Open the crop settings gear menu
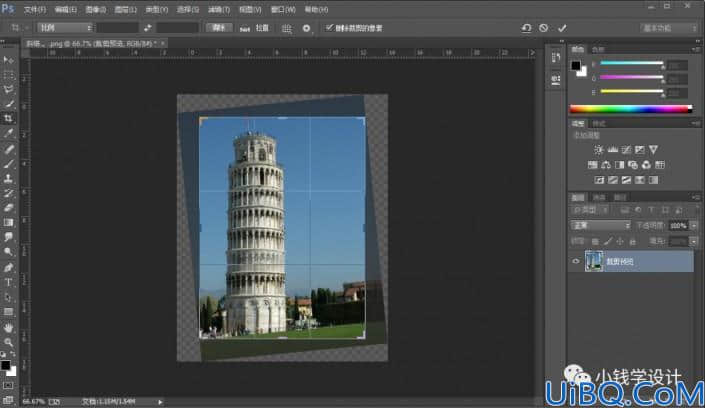The width and height of the screenshot is (705, 408). coord(307,28)
